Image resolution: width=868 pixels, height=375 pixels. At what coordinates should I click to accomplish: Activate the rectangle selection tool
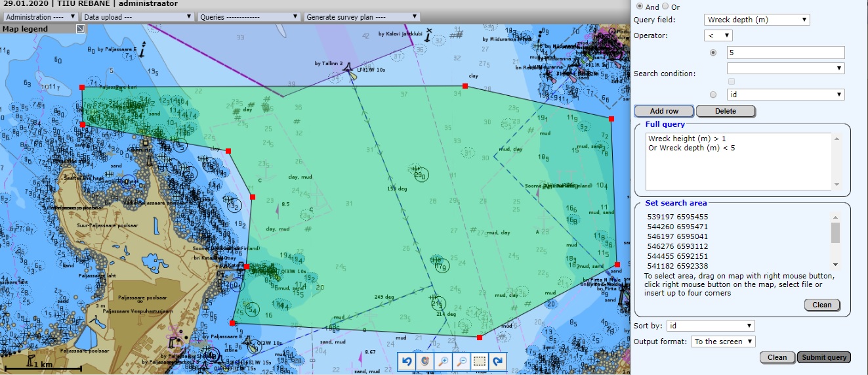tap(480, 361)
